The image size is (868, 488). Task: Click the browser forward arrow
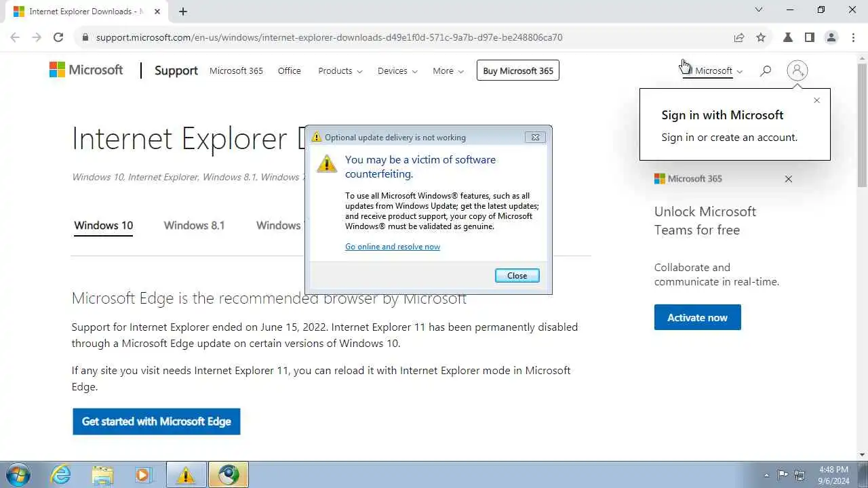pos(37,37)
